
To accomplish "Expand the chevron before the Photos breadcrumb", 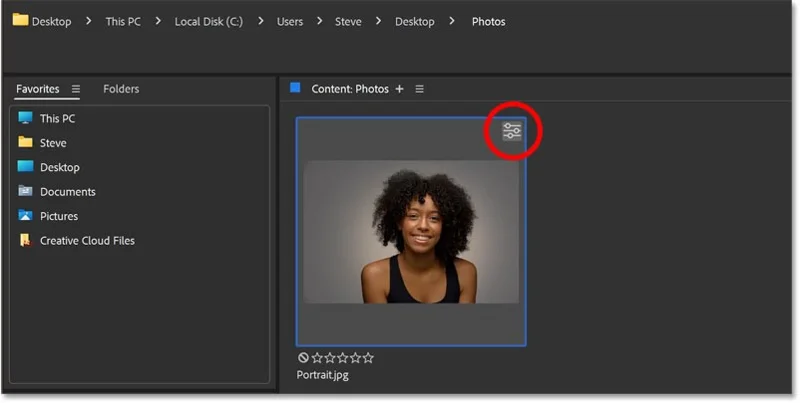I will tap(452, 21).
